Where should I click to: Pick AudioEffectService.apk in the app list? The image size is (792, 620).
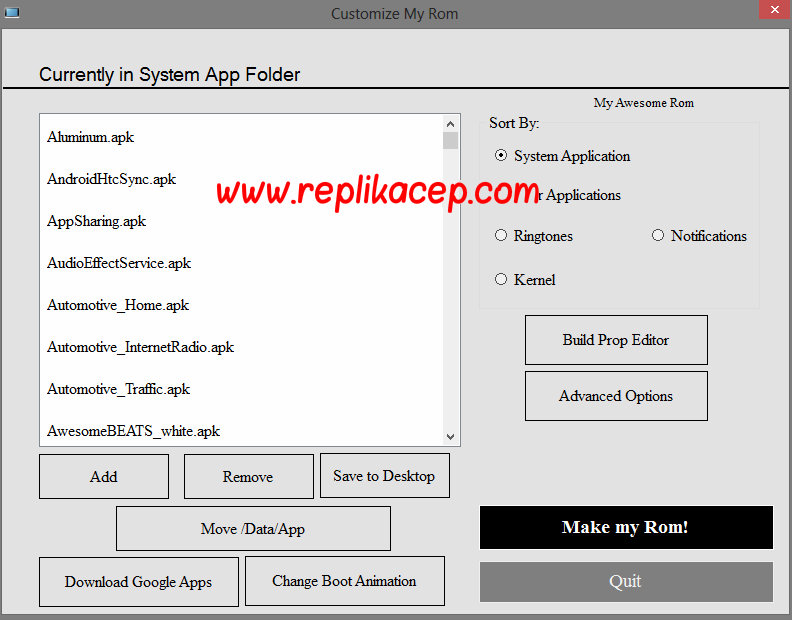coord(119,263)
